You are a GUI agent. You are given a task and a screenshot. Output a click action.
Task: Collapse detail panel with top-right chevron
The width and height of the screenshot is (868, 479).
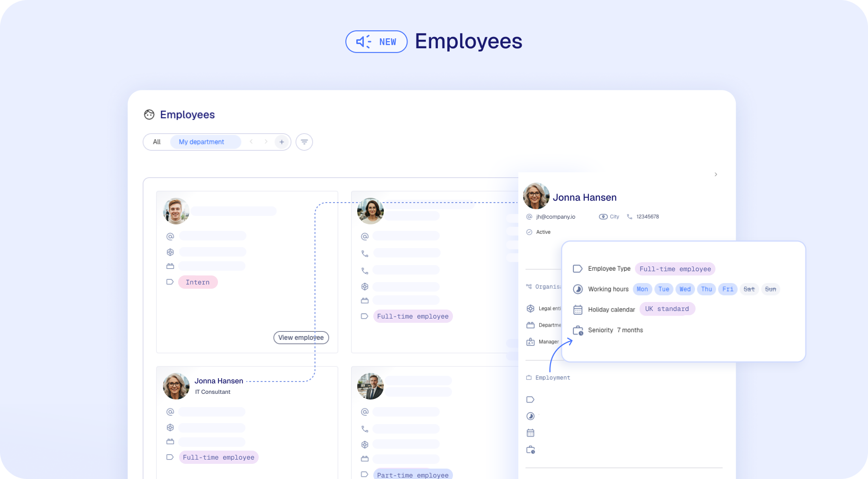716,174
